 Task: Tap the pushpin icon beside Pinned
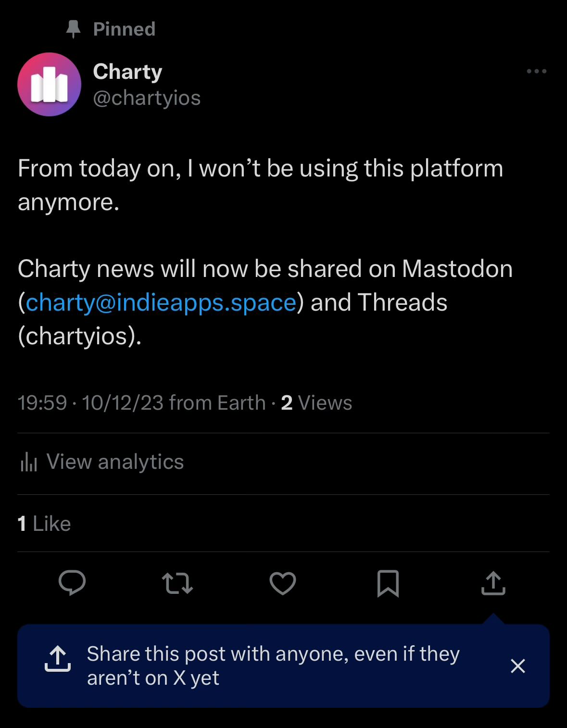pyautogui.click(x=73, y=29)
